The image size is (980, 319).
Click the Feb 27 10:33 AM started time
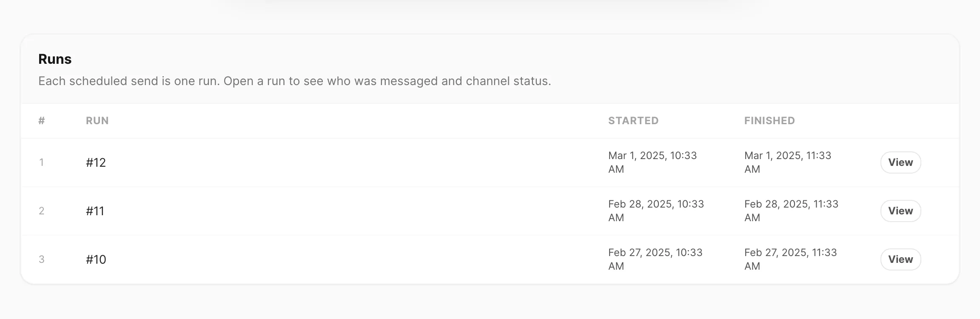[x=655, y=259]
